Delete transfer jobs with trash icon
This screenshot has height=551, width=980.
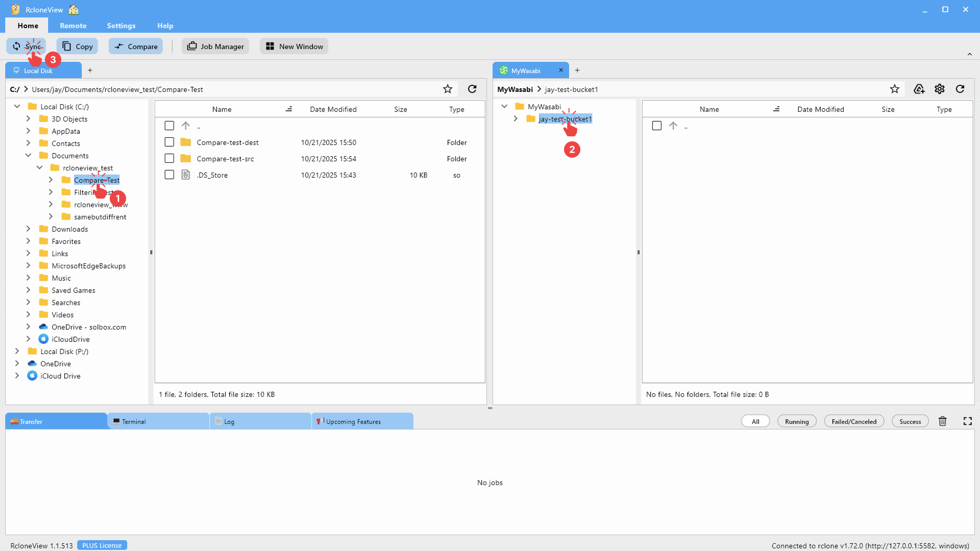click(x=942, y=421)
